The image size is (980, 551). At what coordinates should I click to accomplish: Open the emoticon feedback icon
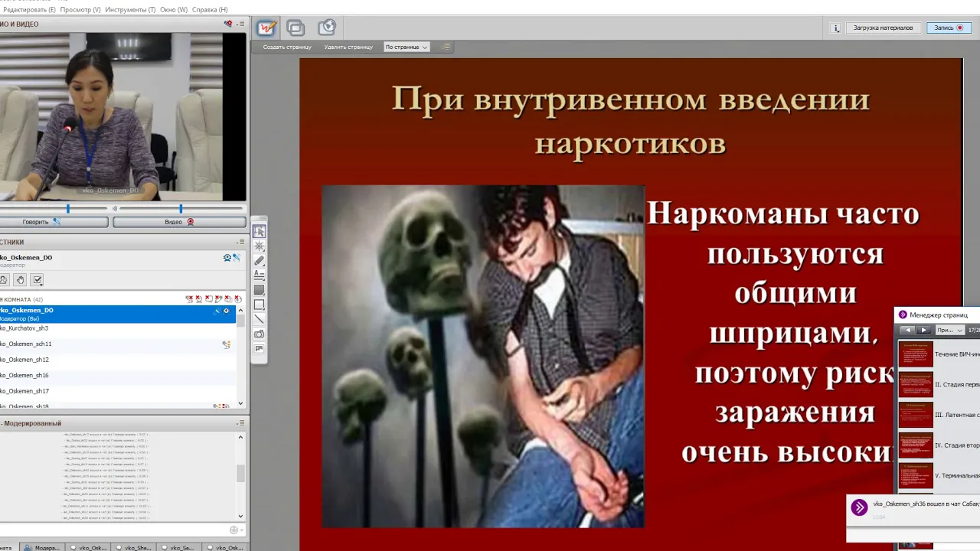tap(4, 280)
